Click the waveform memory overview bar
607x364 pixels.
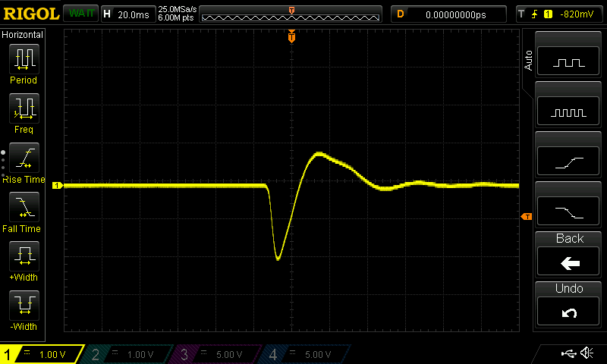coord(291,14)
